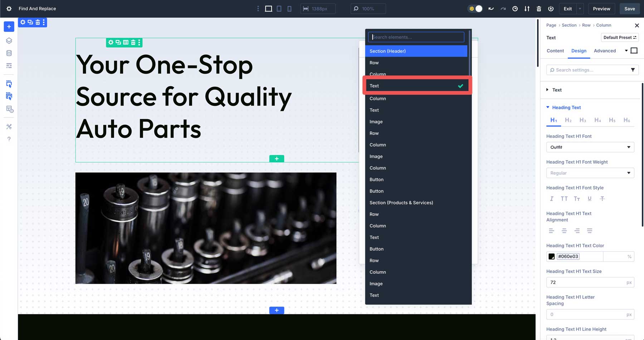Switch to the Advanced tab
This screenshot has height=340, width=644.
click(x=605, y=51)
